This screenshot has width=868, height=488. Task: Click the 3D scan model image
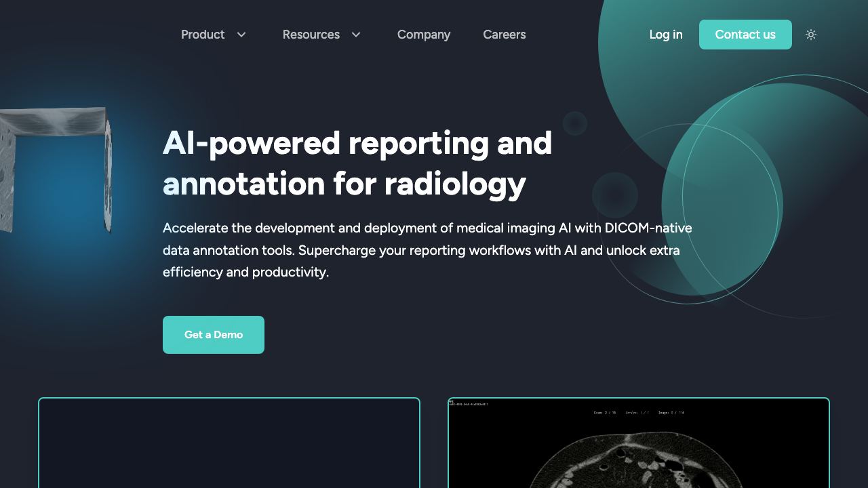coord(56,169)
